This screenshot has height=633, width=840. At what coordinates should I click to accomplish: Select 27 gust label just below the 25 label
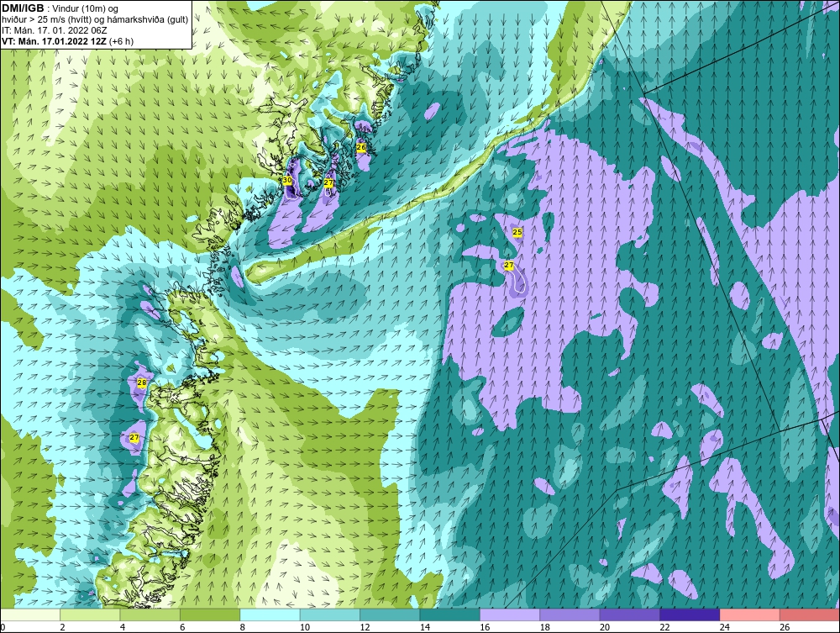click(509, 266)
